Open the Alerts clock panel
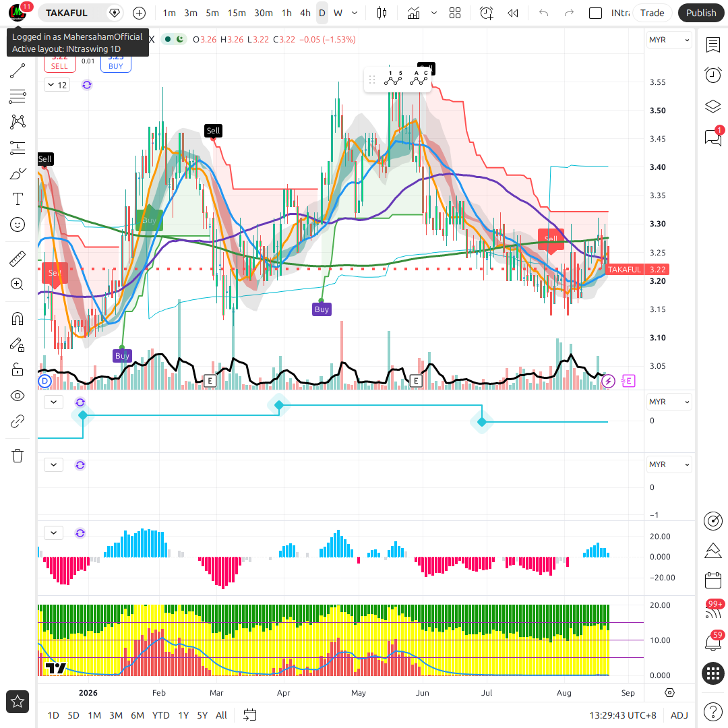728x728 pixels. [712, 75]
